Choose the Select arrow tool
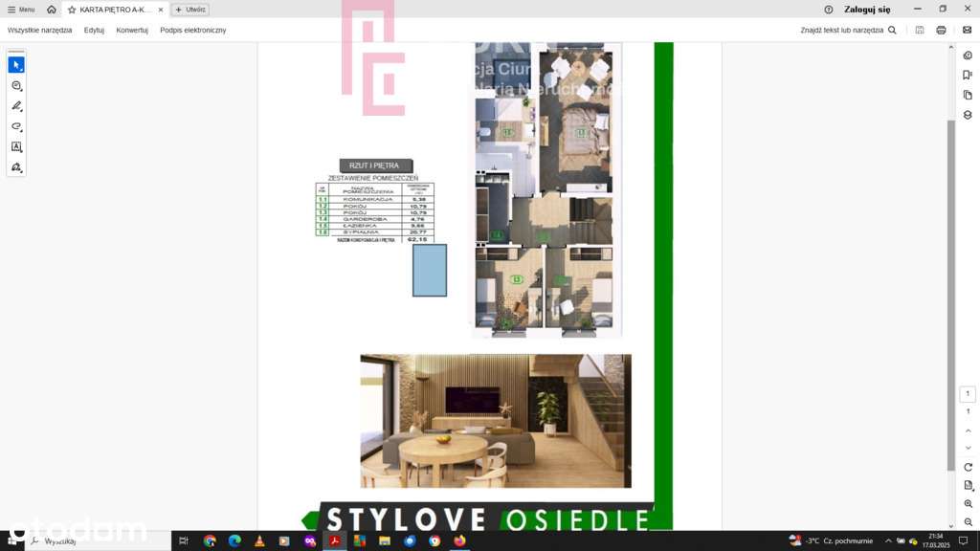The height and width of the screenshot is (551, 980). (16, 65)
